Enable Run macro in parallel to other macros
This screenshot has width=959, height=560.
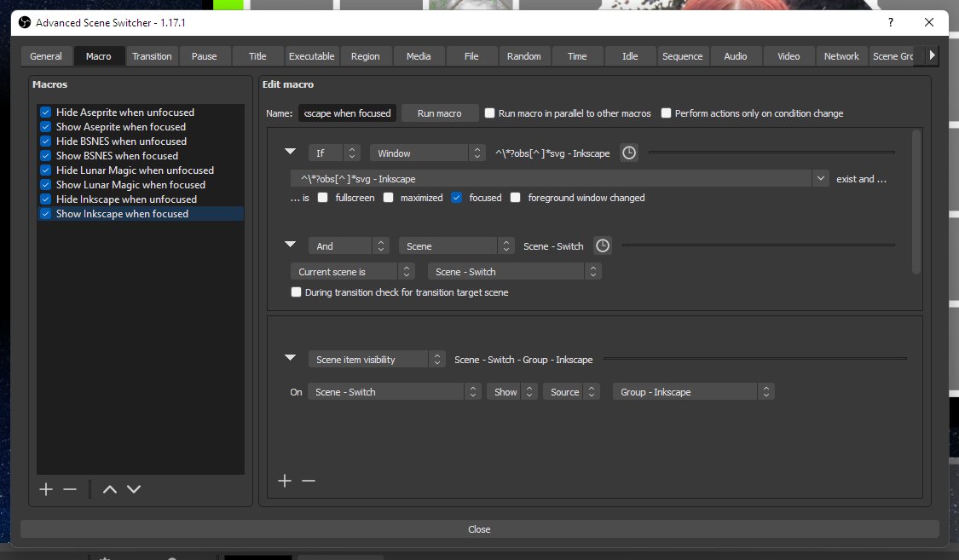tap(489, 113)
